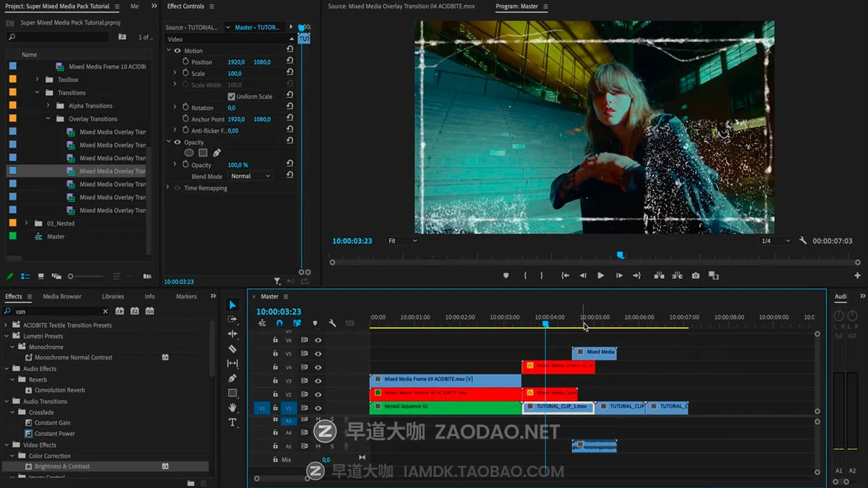This screenshot has width=868, height=488.
Task: Click the free draw bezier opacity mask pen
Action: [x=216, y=153]
